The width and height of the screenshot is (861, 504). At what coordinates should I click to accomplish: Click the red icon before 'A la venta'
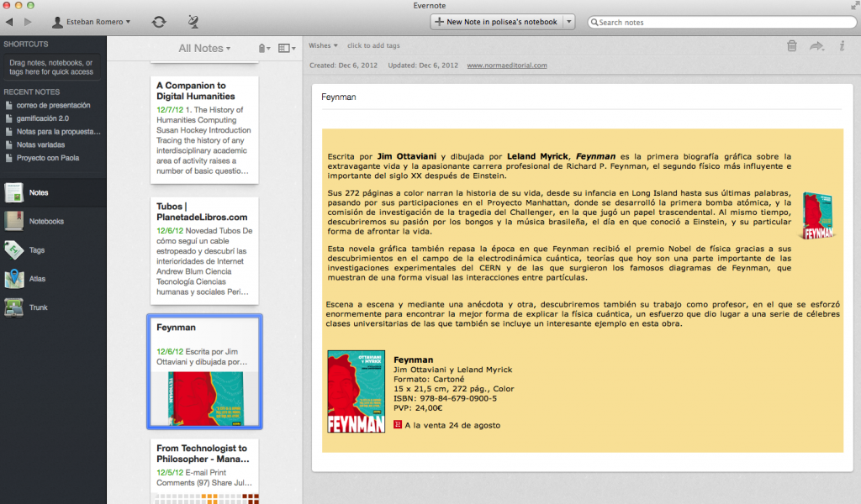coord(398,424)
